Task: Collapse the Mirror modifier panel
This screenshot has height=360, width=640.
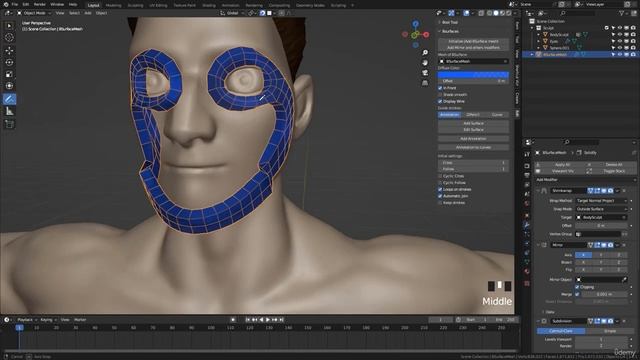Action: click(538, 245)
